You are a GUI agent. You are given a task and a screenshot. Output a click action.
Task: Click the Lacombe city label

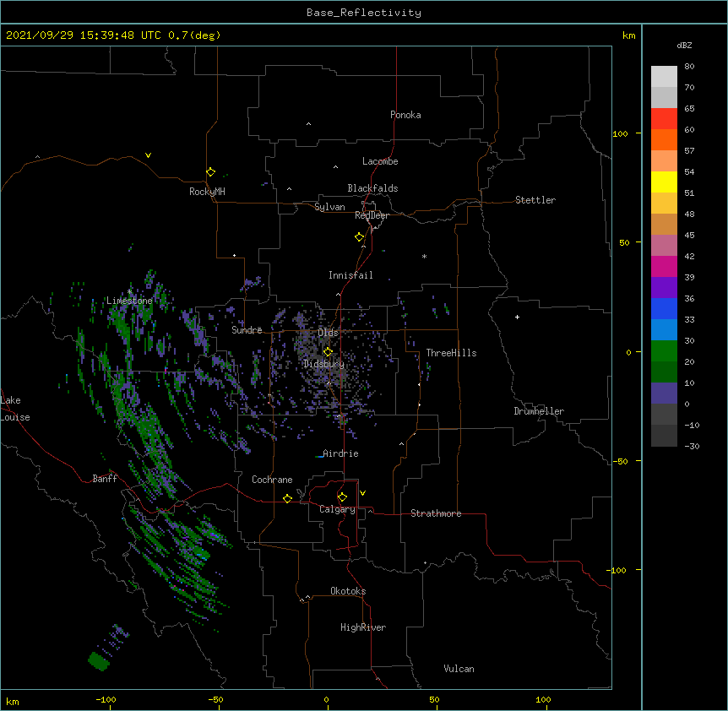(380, 161)
